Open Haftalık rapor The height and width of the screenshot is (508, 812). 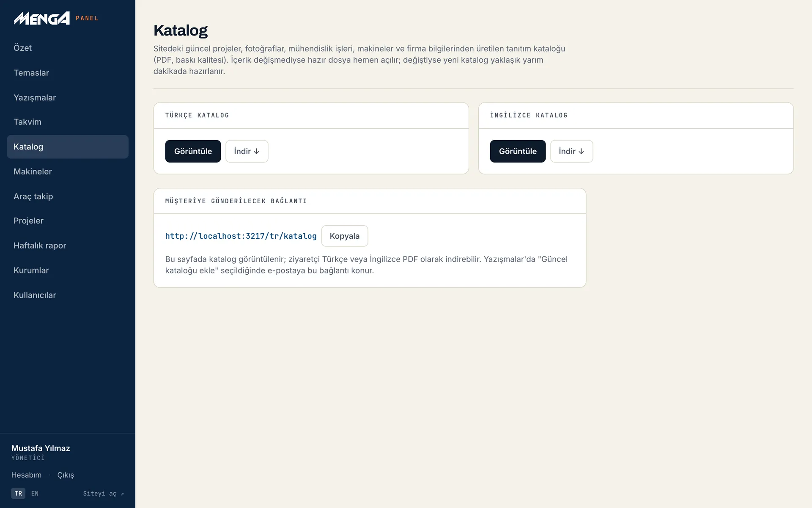pyautogui.click(x=68, y=246)
